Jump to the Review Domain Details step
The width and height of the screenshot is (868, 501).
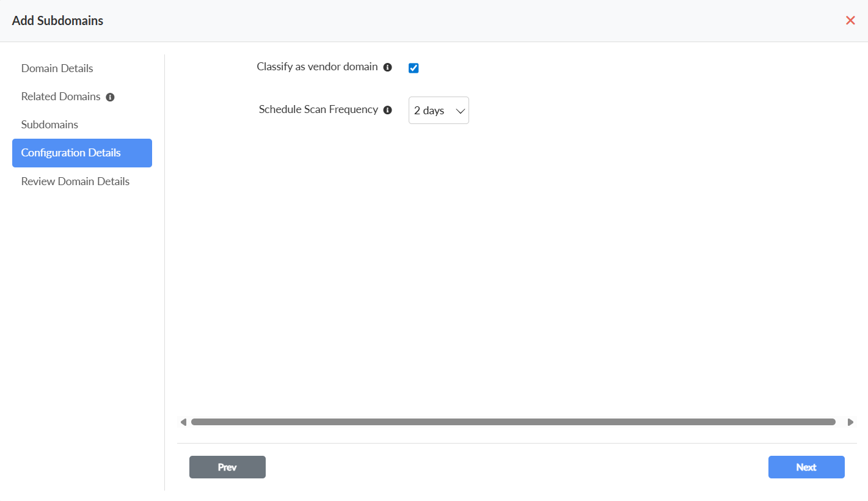pyautogui.click(x=75, y=181)
